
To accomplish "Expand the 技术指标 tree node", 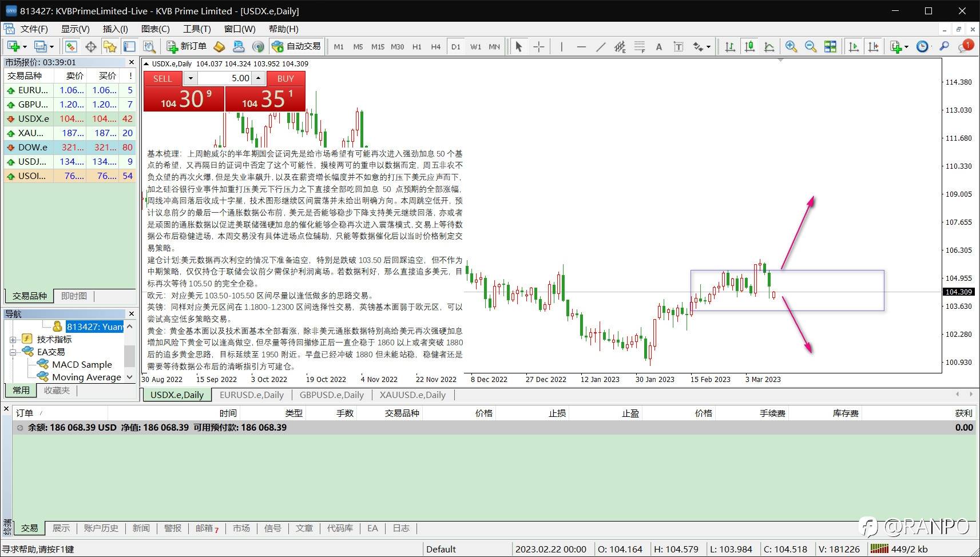I will coord(13,339).
